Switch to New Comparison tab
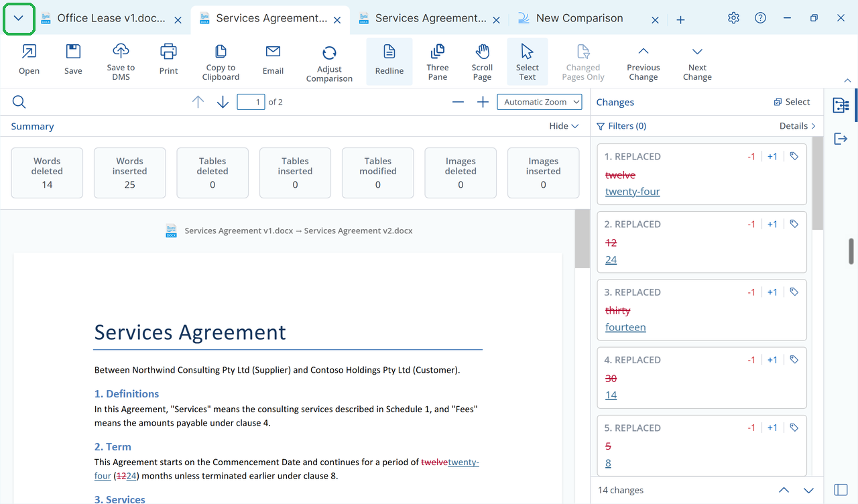The width and height of the screenshot is (858, 504). pos(579,19)
